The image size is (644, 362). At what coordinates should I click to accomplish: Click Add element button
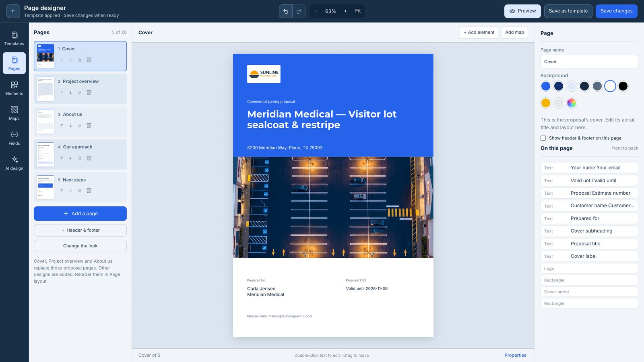(479, 33)
